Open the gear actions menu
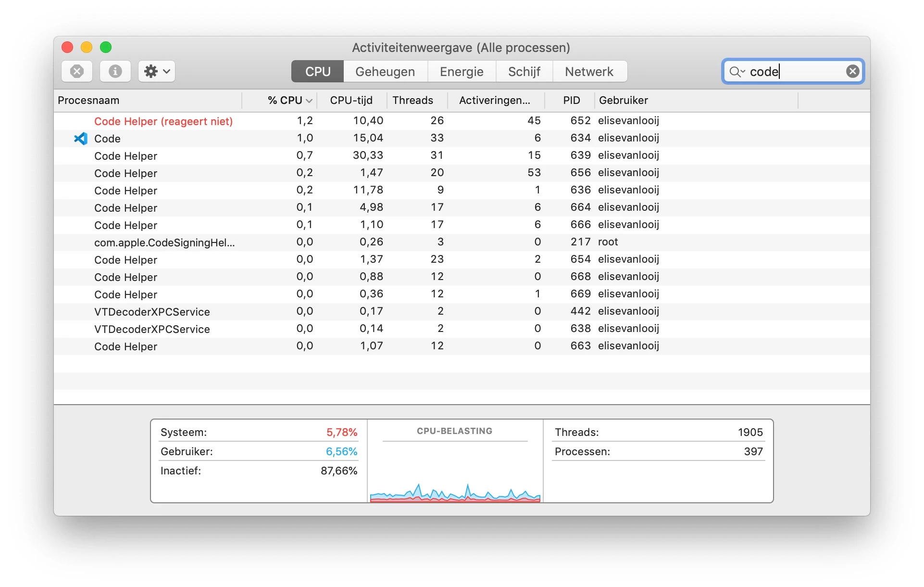The width and height of the screenshot is (924, 587). coord(157,72)
